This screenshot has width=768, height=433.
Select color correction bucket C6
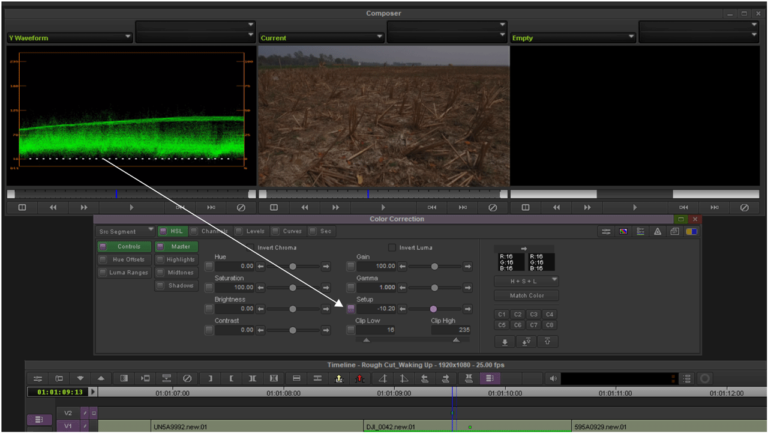coord(518,325)
